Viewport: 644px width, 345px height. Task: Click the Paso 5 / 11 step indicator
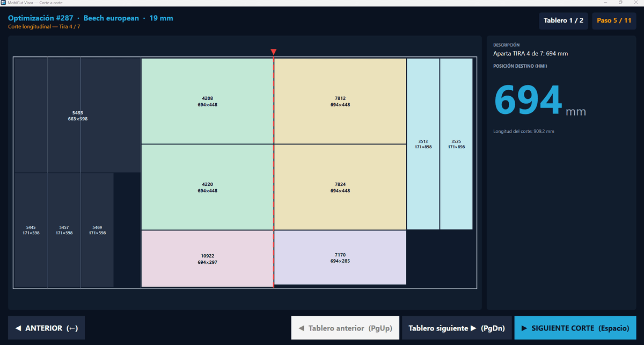[614, 20]
